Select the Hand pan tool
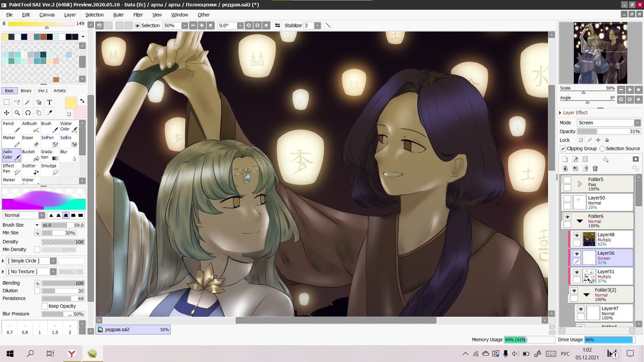 click(39, 113)
